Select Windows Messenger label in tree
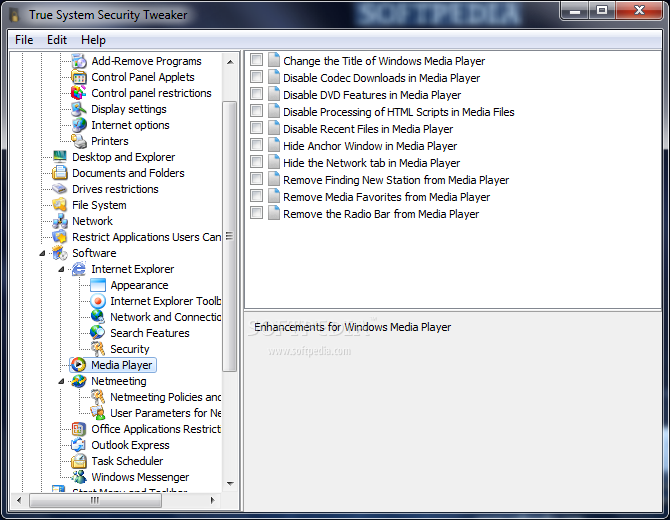The image size is (670, 520). click(140, 477)
